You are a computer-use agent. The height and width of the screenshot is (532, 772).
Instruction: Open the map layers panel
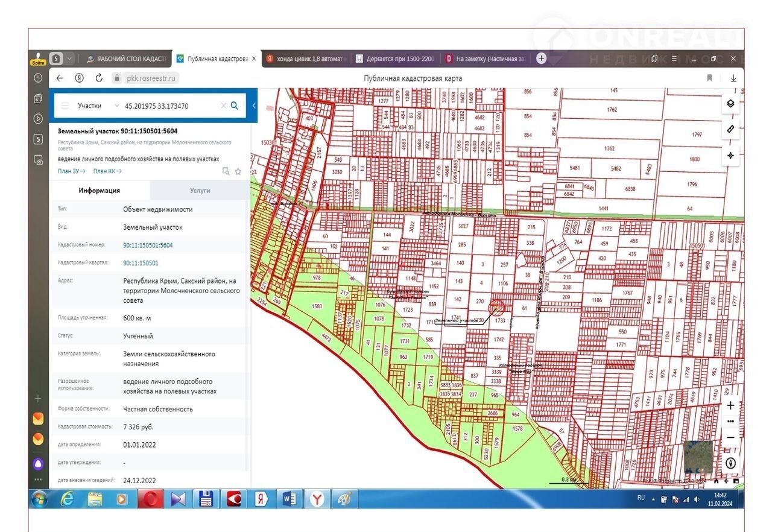pos(730,103)
